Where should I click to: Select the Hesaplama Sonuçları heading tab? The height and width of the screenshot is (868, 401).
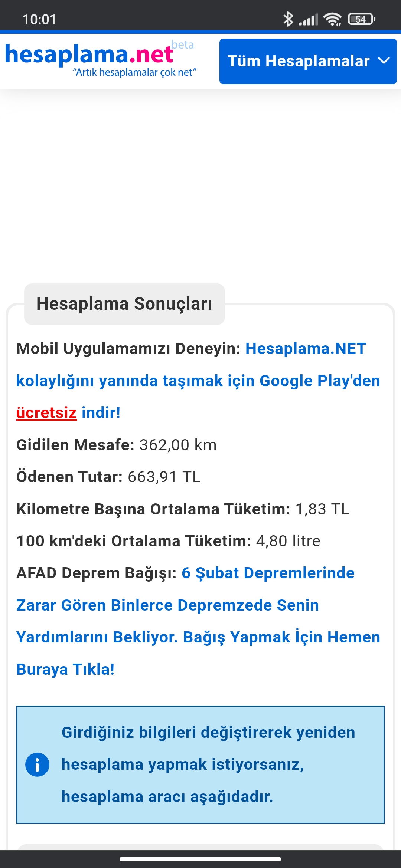click(x=124, y=304)
